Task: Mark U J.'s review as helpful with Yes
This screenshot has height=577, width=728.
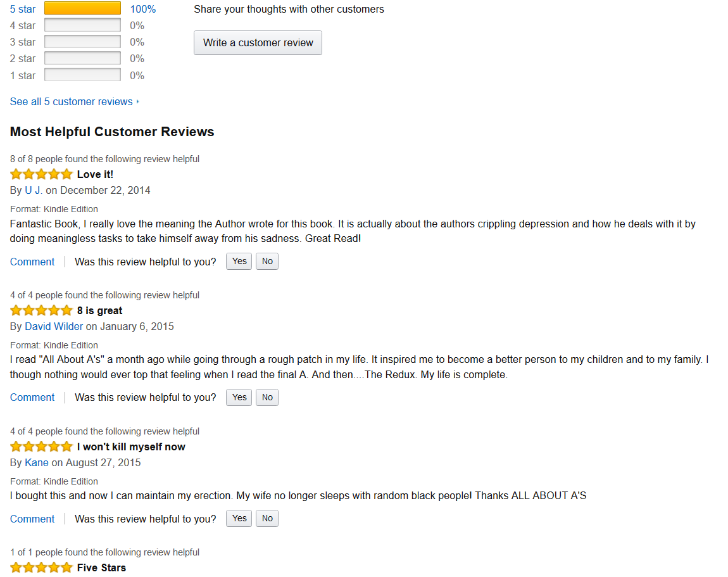Action: 239,262
